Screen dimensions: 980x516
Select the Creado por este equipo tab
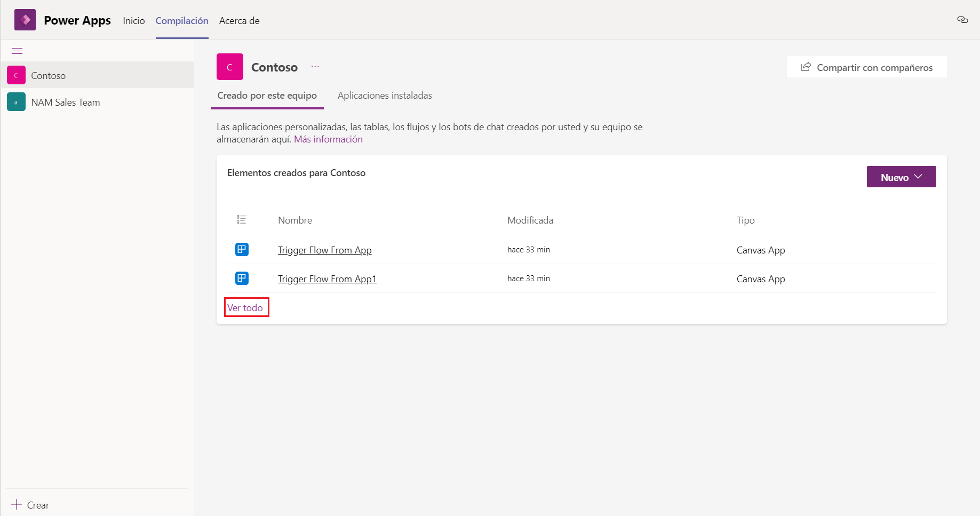click(x=267, y=96)
